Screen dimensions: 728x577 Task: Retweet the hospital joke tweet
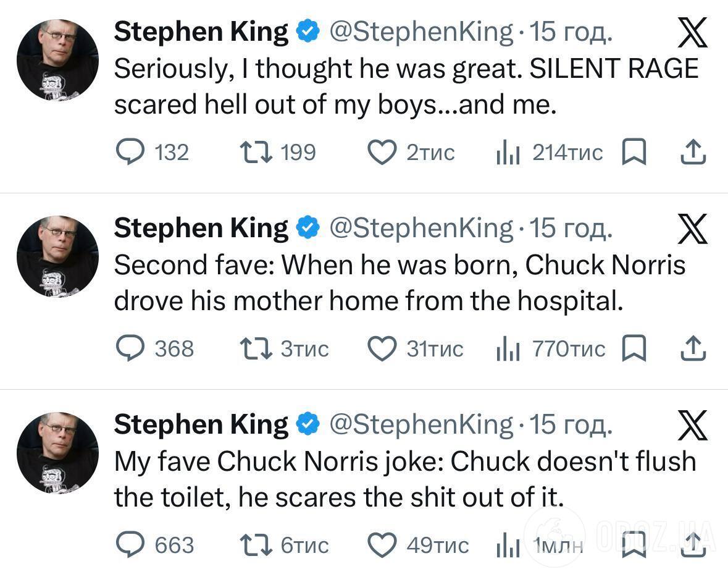coord(256,349)
